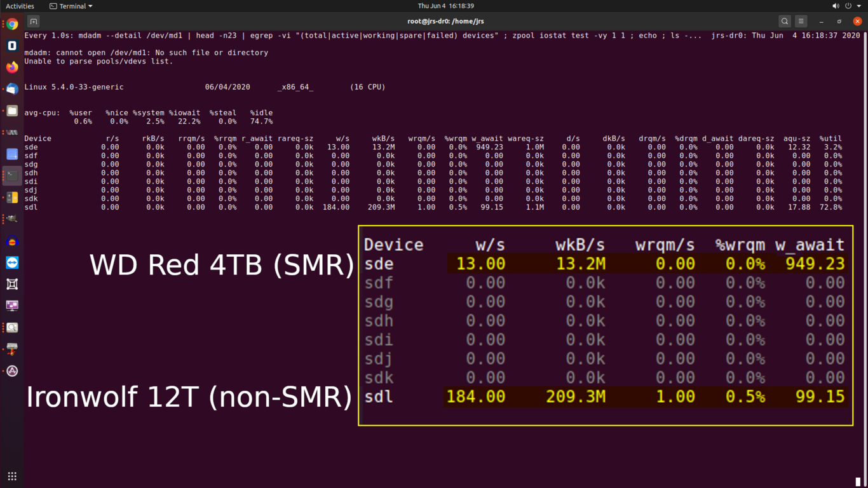The image size is (868, 488).
Task: Open the clock showing Thu Jun 4
Action: click(x=445, y=6)
